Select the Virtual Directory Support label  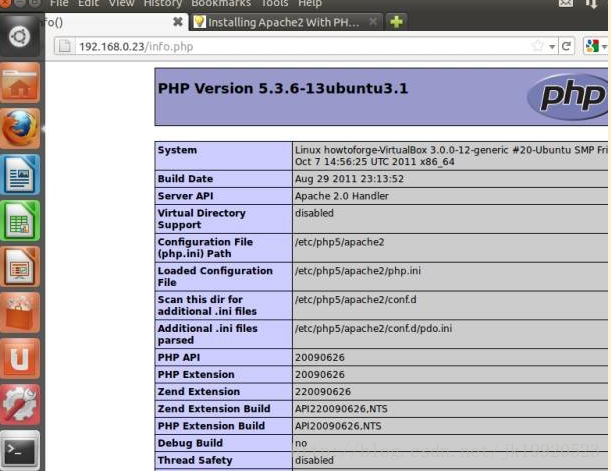coord(201,219)
